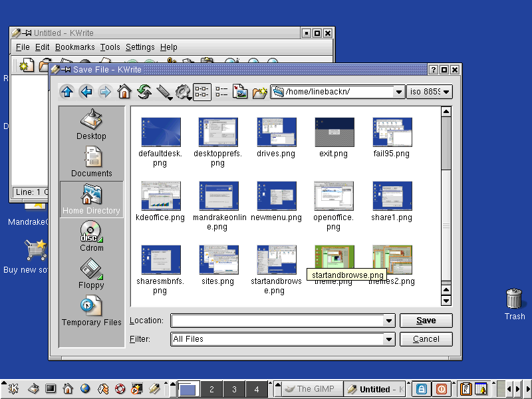Go up to the parent directory
This screenshot has height=399, width=532.
(x=66, y=92)
